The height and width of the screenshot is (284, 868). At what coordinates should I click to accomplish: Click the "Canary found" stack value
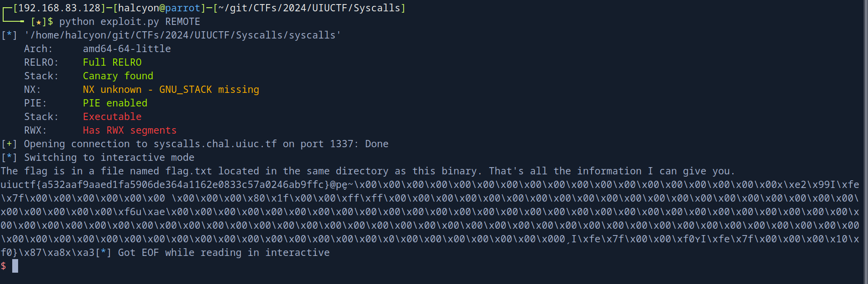click(118, 76)
